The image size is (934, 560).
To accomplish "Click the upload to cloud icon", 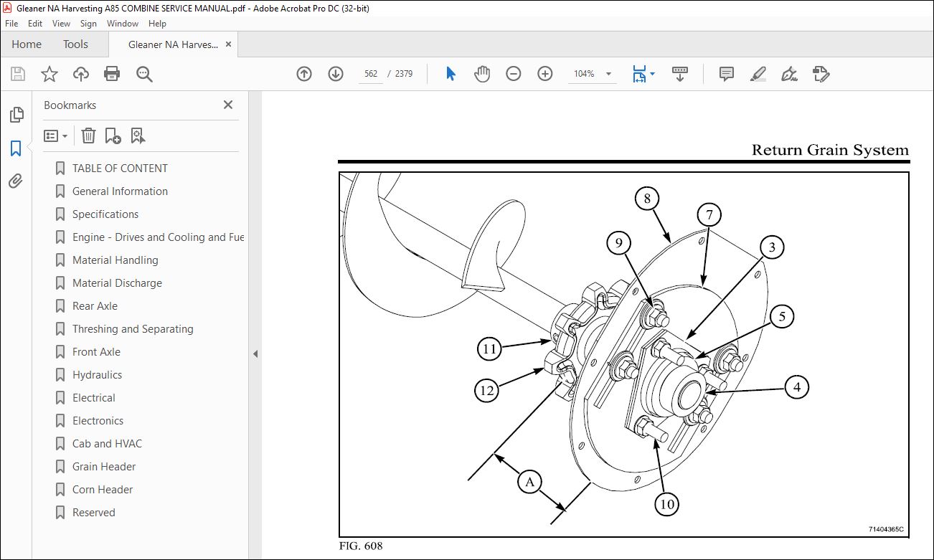I will 81,74.
